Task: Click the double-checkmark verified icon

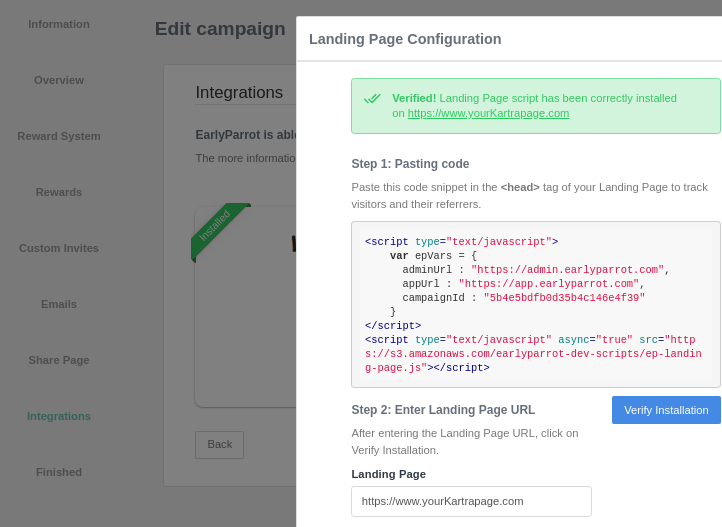Action: pos(372,98)
